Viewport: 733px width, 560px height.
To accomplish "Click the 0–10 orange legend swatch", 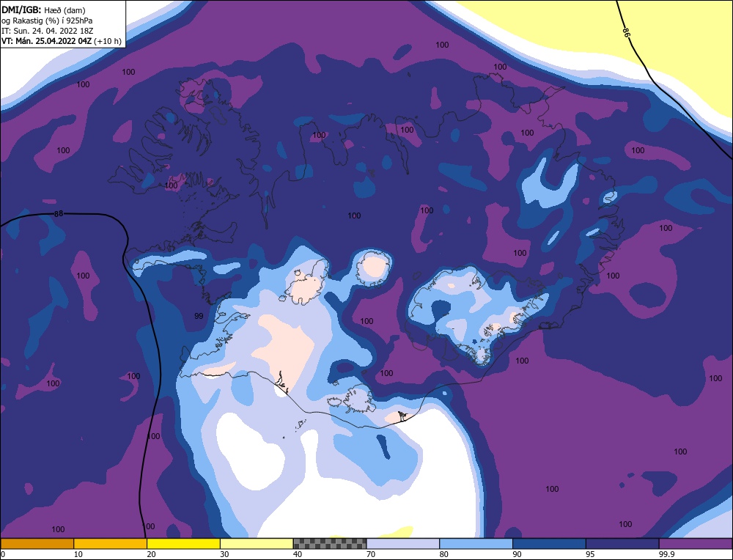I will point(37,543).
